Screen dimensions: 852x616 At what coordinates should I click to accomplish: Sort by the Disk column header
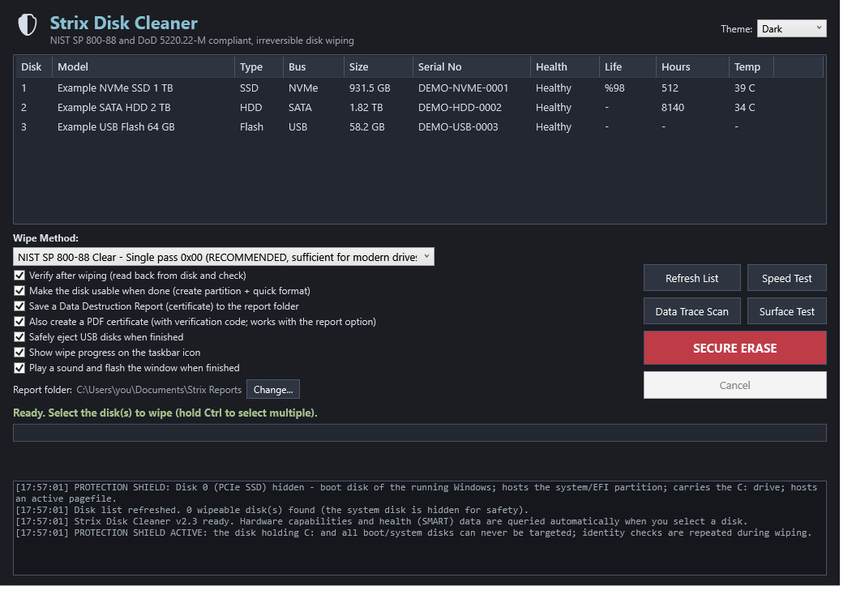click(32, 66)
